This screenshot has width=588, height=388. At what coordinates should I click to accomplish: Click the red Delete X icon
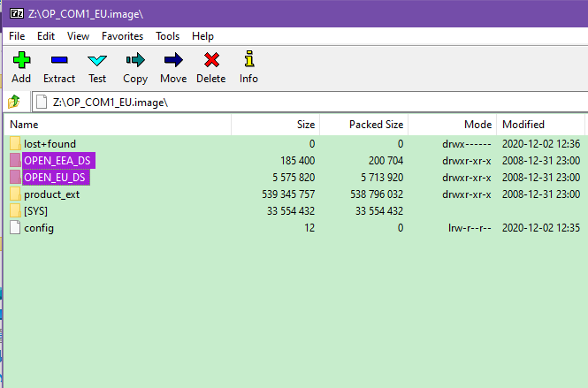(211, 60)
